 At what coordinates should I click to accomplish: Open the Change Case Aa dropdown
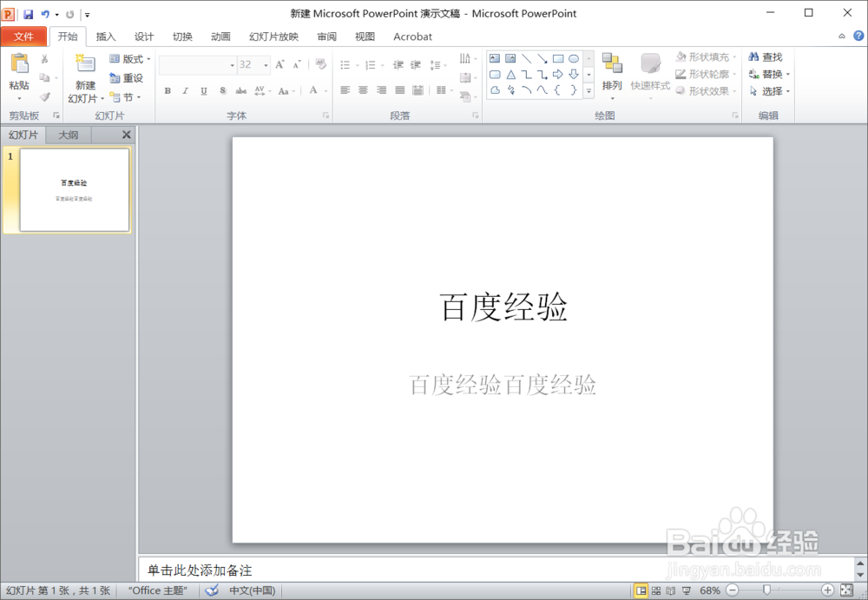click(286, 91)
